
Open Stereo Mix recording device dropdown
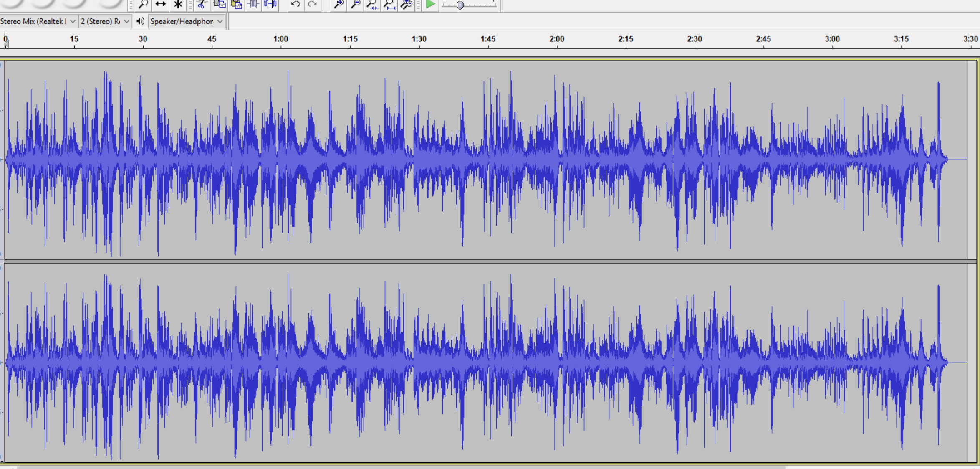(x=38, y=21)
